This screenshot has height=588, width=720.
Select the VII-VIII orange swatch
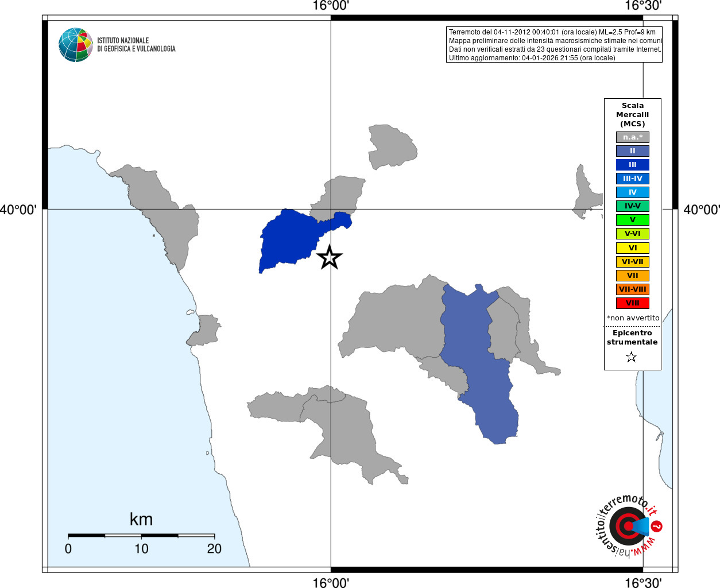pyautogui.click(x=633, y=289)
